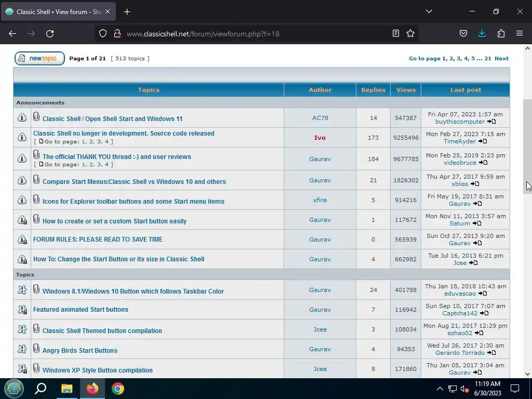
Task: Go to last post icon by Satuim
Action: [477, 223]
